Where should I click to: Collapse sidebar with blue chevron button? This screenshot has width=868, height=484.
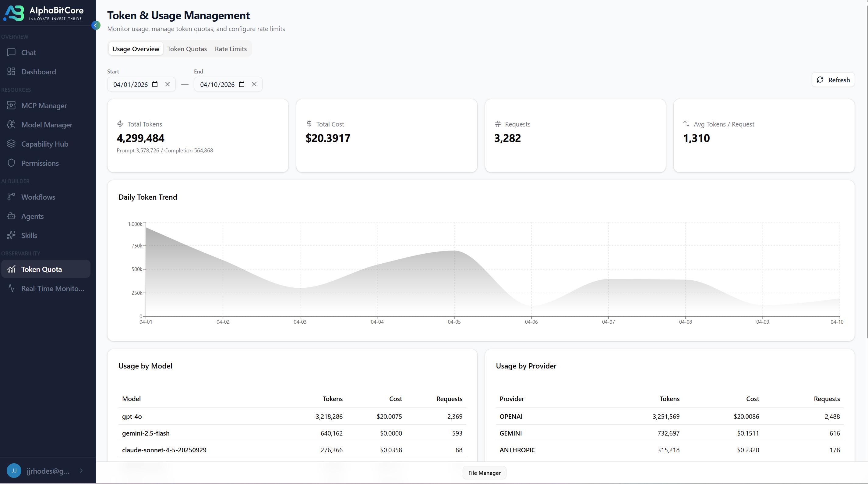pyautogui.click(x=96, y=25)
